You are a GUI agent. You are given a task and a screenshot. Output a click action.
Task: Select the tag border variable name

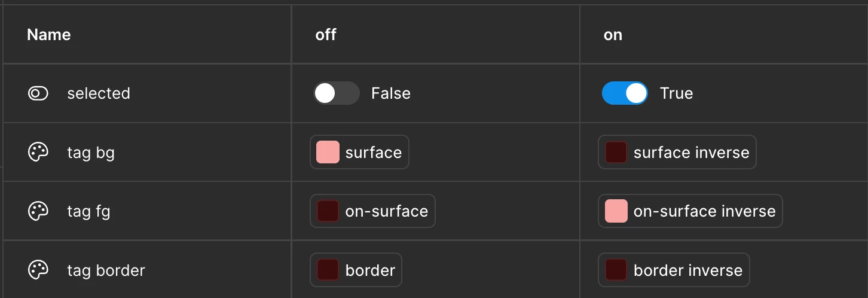[x=106, y=270]
